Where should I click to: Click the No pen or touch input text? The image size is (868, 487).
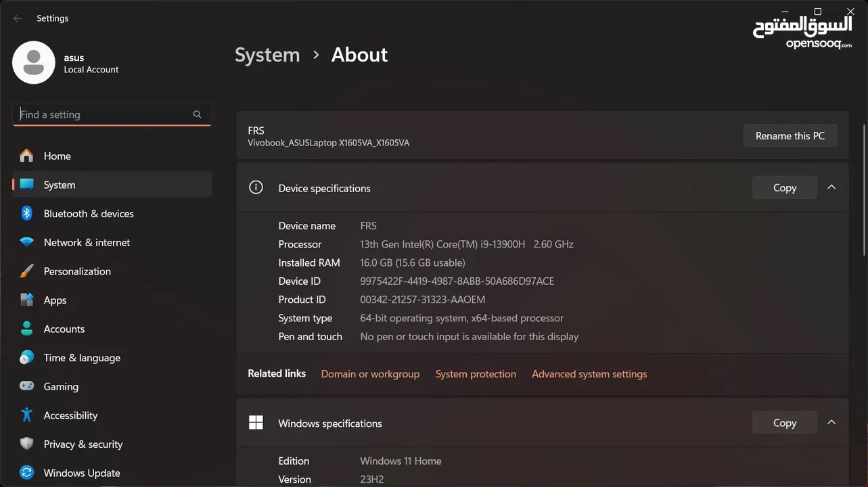tap(469, 336)
